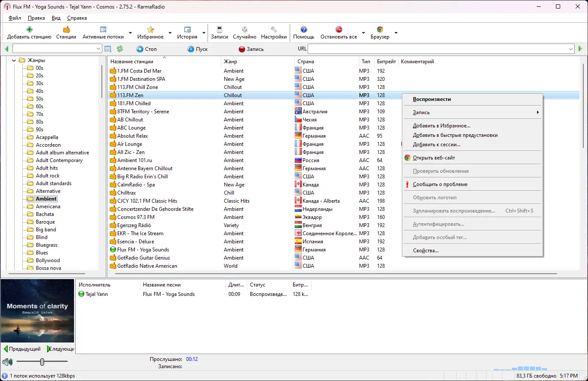The height and width of the screenshot is (381, 588).
Task: Open Settings wrench icon
Action: [274, 30]
